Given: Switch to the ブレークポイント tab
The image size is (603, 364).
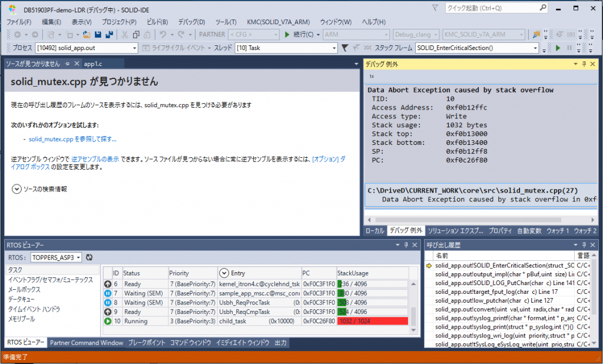Looking at the screenshot, I should (148, 343).
